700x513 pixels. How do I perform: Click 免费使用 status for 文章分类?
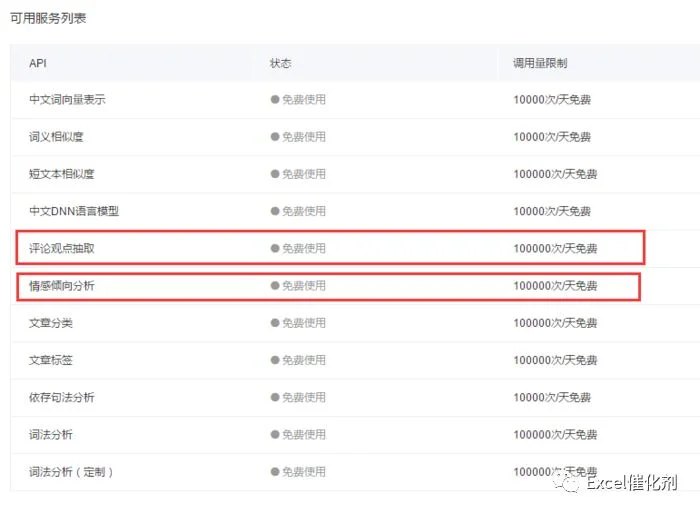coord(304,323)
